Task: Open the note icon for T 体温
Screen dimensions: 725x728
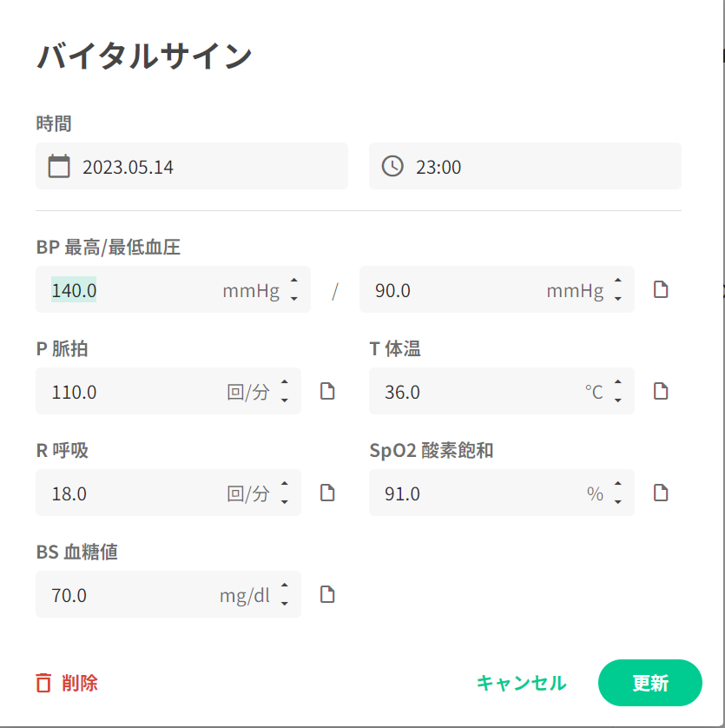Action: coord(661,391)
